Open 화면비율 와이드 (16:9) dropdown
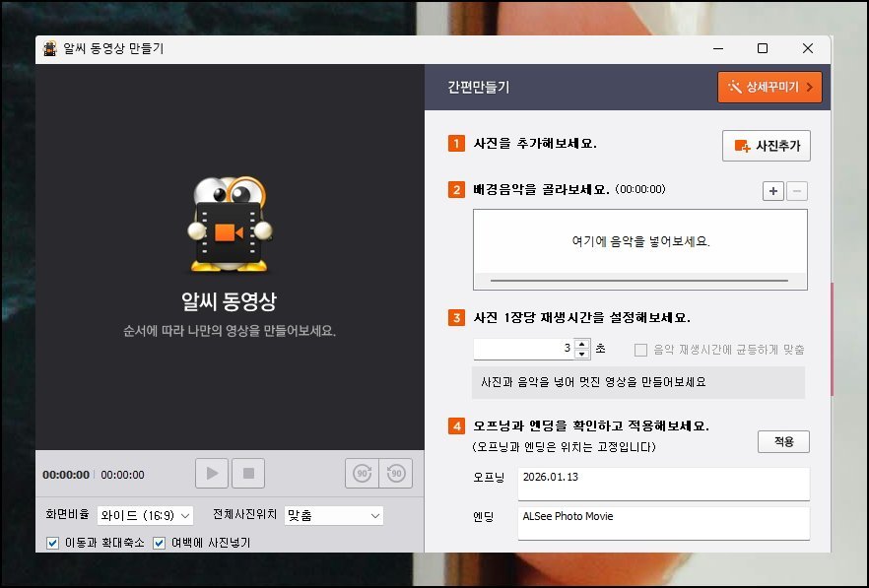The width and height of the screenshot is (869, 588). [145, 515]
